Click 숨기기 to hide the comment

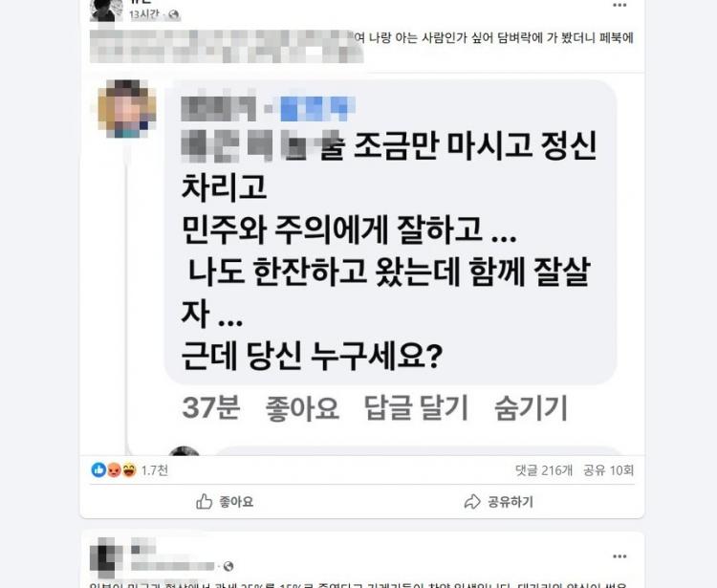(x=531, y=408)
